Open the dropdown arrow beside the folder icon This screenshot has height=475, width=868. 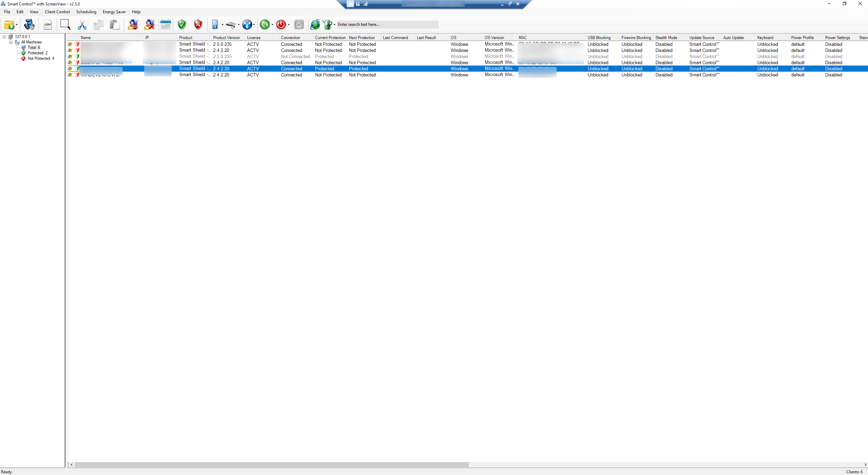tap(17, 25)
